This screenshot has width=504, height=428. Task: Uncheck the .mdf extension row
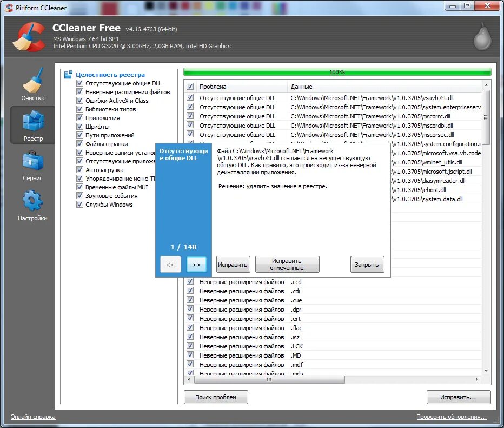[190, 364]
